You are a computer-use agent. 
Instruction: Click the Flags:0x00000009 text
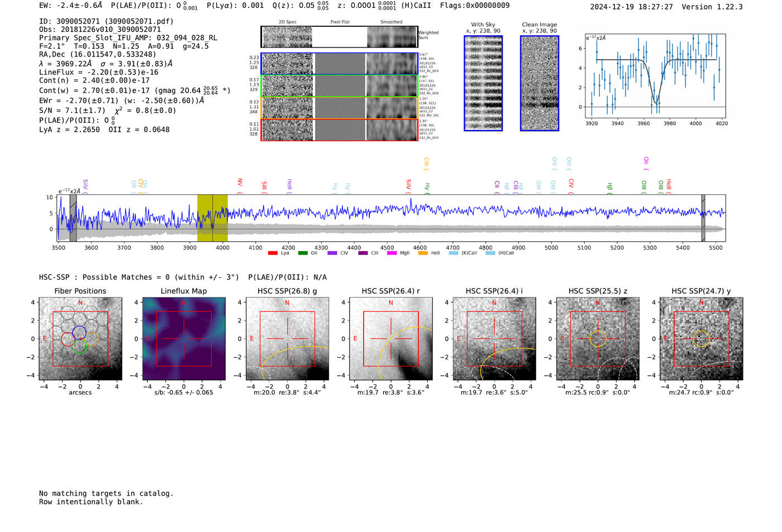coord(475,6)
